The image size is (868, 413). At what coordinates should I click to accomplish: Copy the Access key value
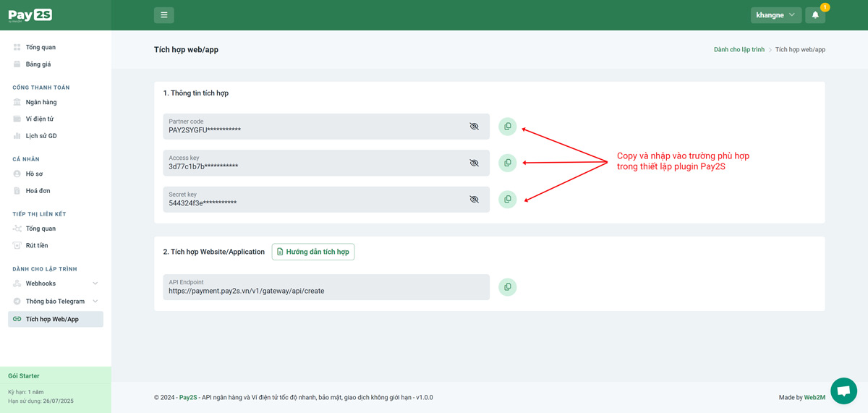coord(508,163)
